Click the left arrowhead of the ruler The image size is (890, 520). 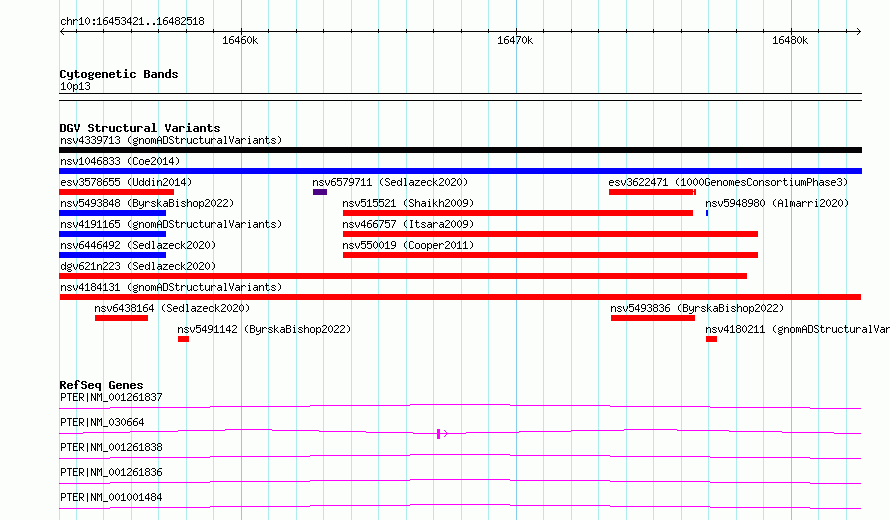point(62,31)
